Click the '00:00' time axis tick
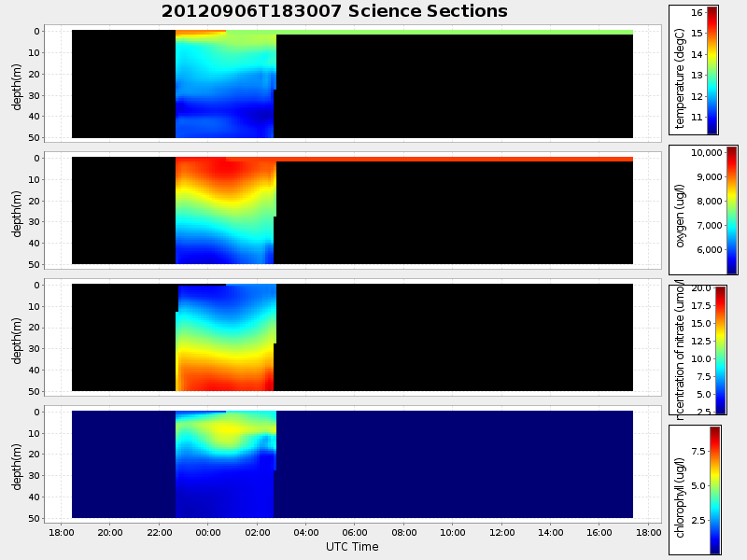The image size is (747, 560). [x=208, y=532]
